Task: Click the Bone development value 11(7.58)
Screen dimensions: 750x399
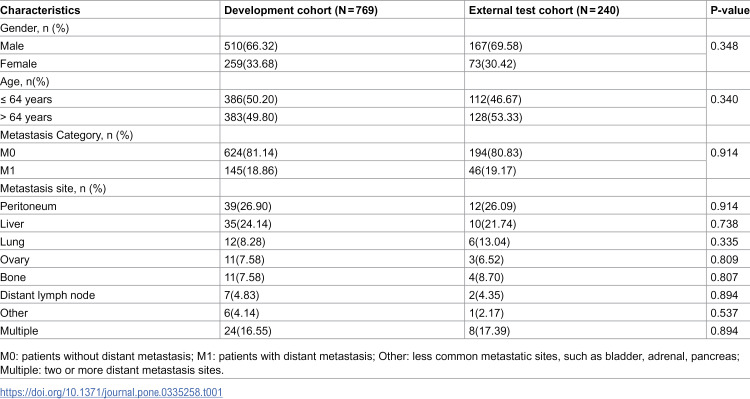Action: (x=244, y=277)
